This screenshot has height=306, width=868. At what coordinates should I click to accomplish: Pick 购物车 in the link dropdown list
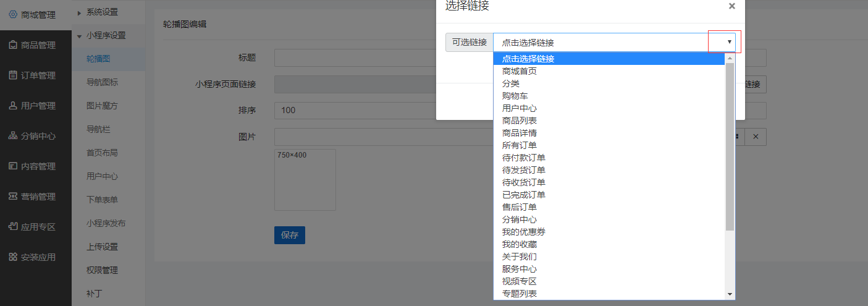tap(515, 96)
